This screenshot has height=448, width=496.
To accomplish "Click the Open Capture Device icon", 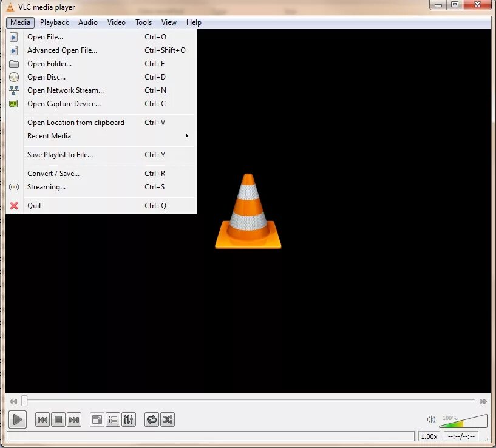I will pyautogui.click(x=13, y=104).
